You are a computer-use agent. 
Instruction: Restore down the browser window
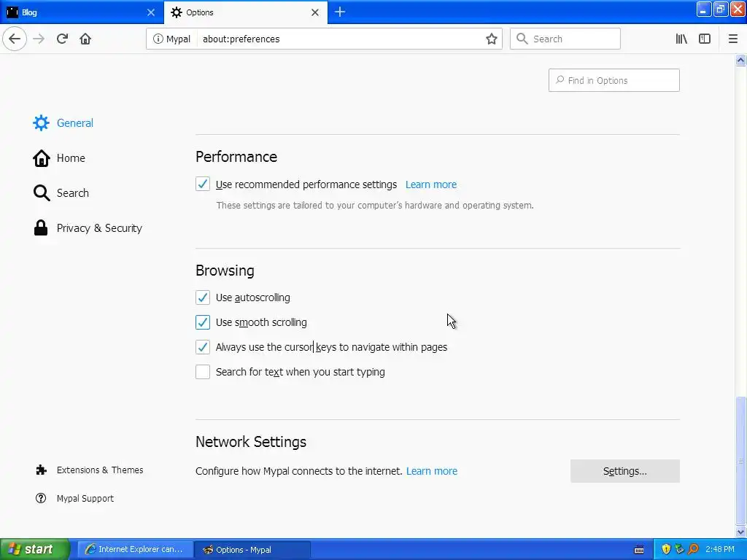click(720, 9)
